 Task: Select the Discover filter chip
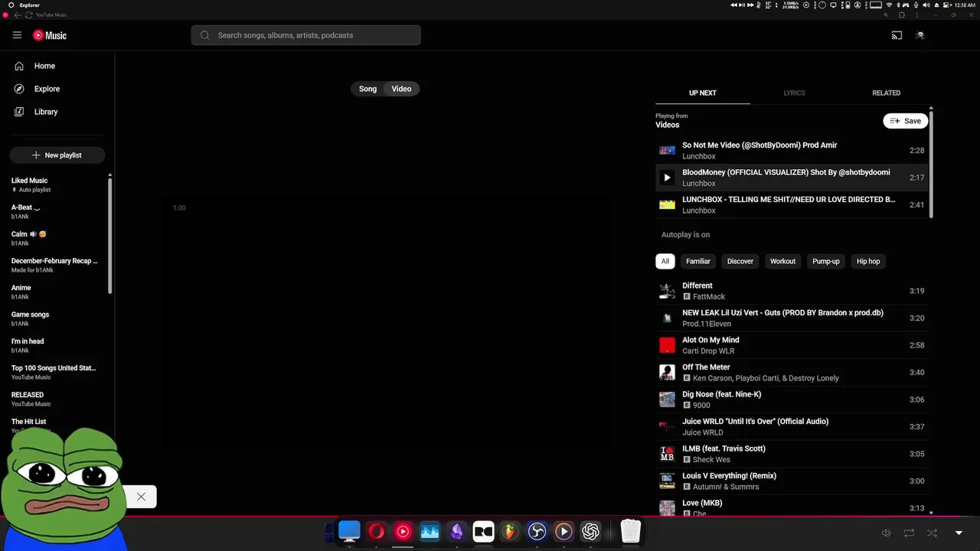(740, 261)
